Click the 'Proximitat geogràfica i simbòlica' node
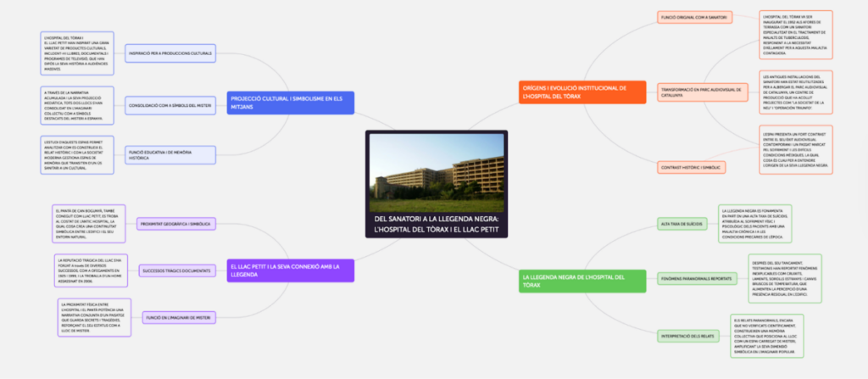This screenshot has height=379, width=868. coord(175,224)
